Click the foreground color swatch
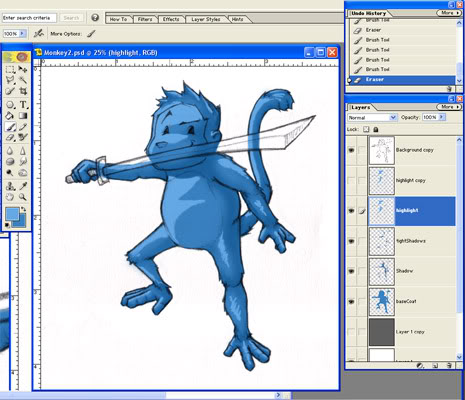Screen dimensions: 465x400 tap(12, 214)
